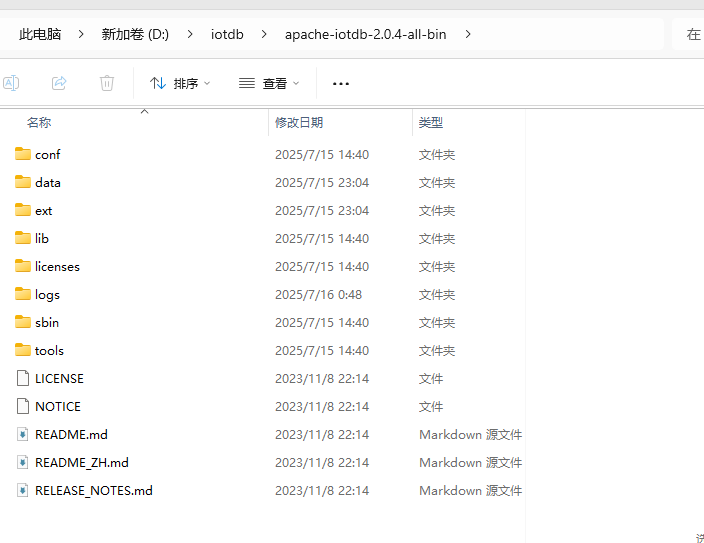Select the licenses folder icon
This screenshot has height=543, width=704.
pos(23,266)
